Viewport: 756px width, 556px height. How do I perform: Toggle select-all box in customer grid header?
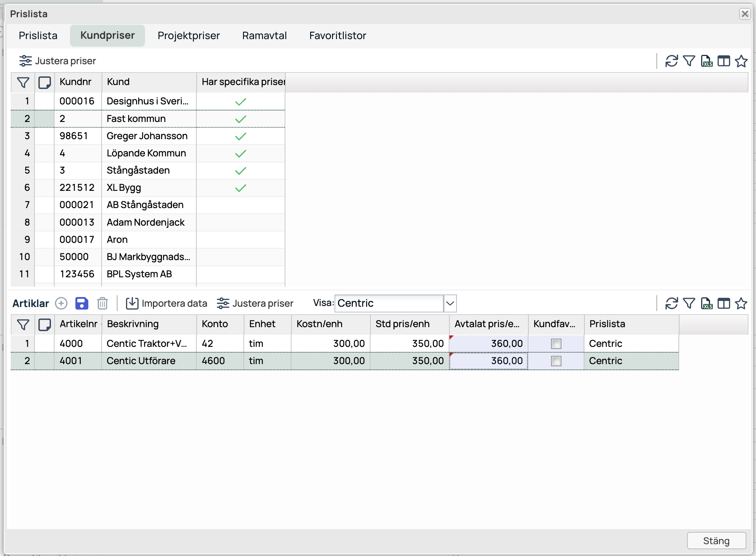click(x=45, y=83)
